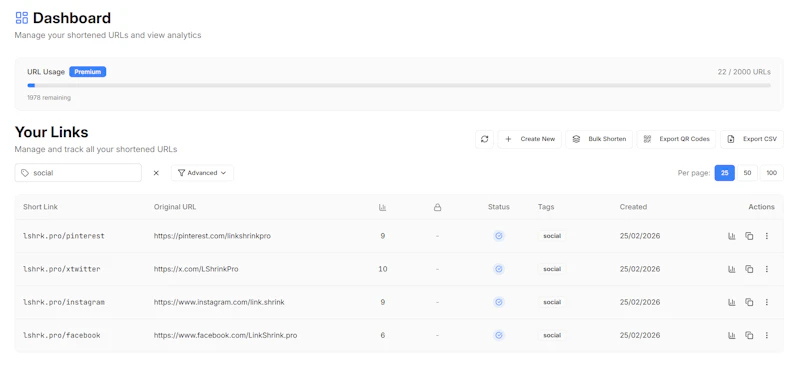This screenshot has width=800, height=366.
Task: Clear the social tag search filter
Action: click(x=156, y=173)
